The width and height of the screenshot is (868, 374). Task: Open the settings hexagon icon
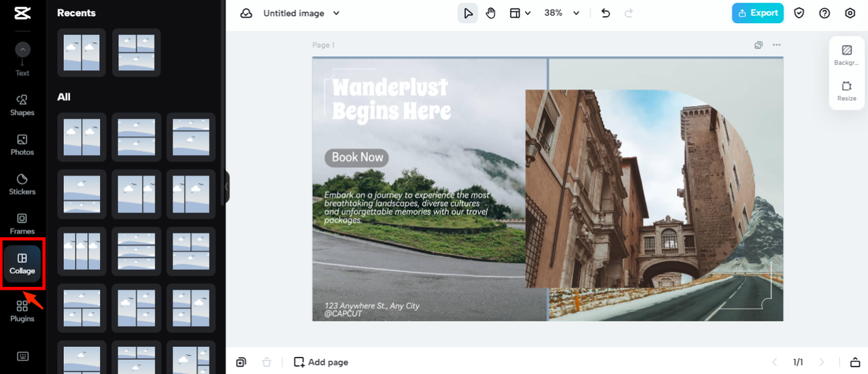pyautogui.click(x=850, y=13)
